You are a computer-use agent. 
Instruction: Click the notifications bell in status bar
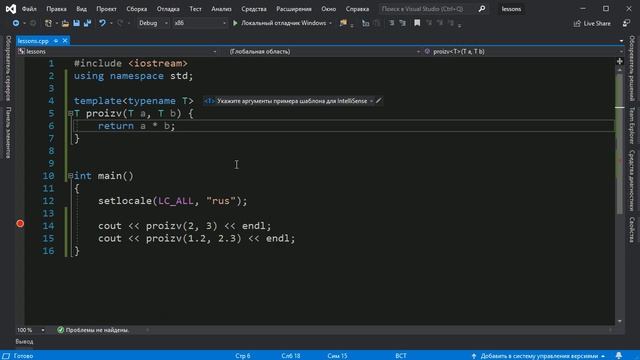point(619,356)
